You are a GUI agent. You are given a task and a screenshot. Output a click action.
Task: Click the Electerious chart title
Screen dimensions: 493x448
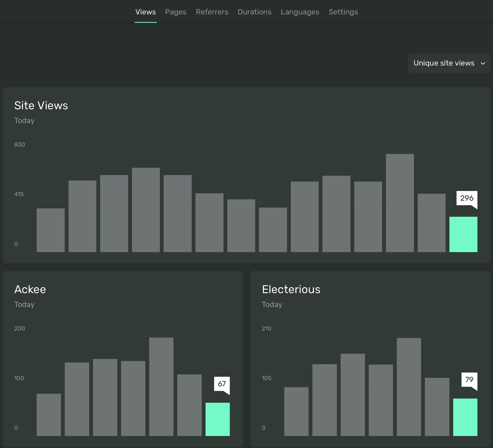coord(291,289)
